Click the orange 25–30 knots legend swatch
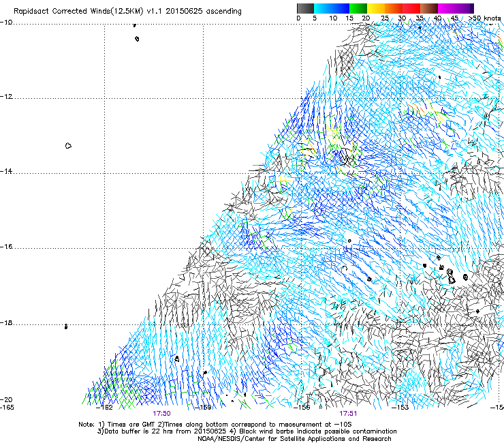This screenshot has width=504, height=443. point(394,8)
